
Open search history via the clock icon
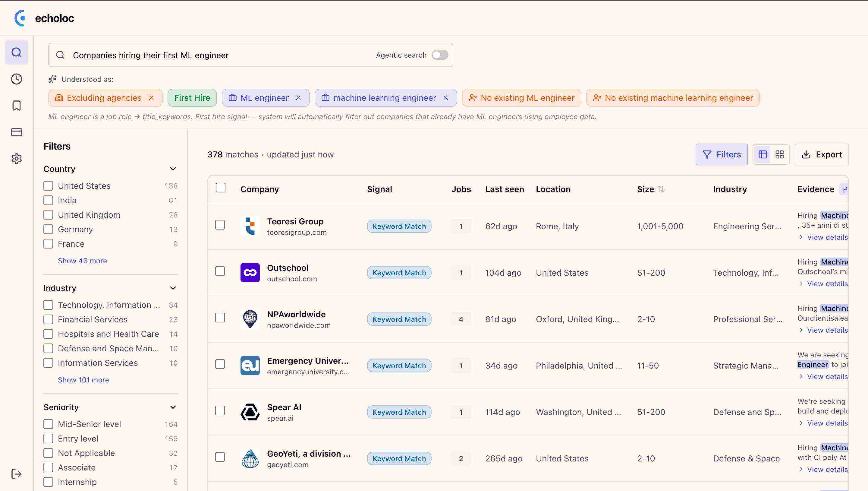pyautogui.click(x=17, y=79)
